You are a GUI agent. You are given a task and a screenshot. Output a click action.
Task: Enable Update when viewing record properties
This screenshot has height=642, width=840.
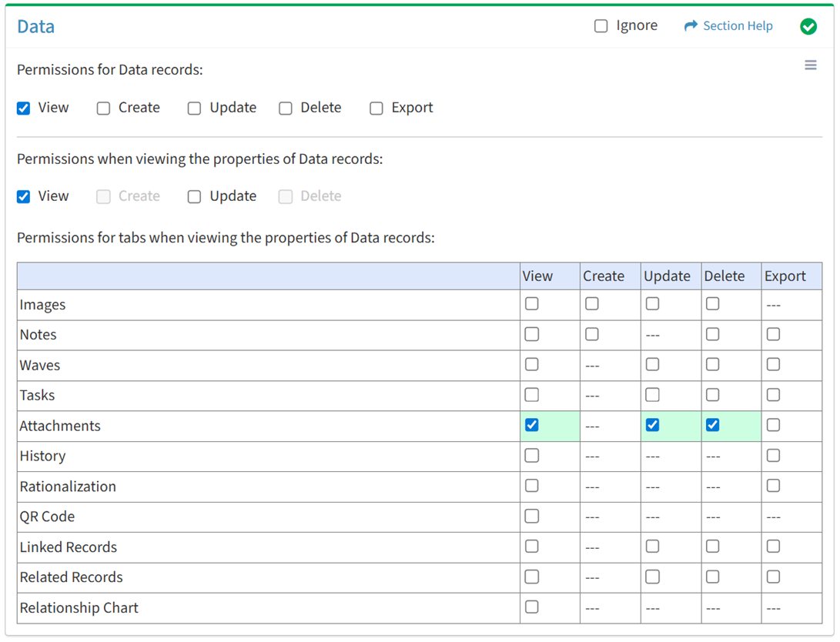[x=194, y=197]
